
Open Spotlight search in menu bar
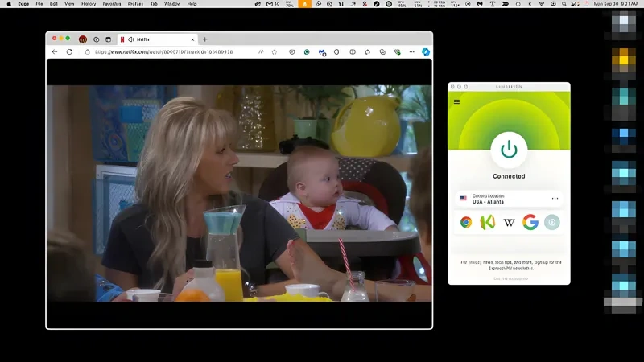tap(564, 4)
